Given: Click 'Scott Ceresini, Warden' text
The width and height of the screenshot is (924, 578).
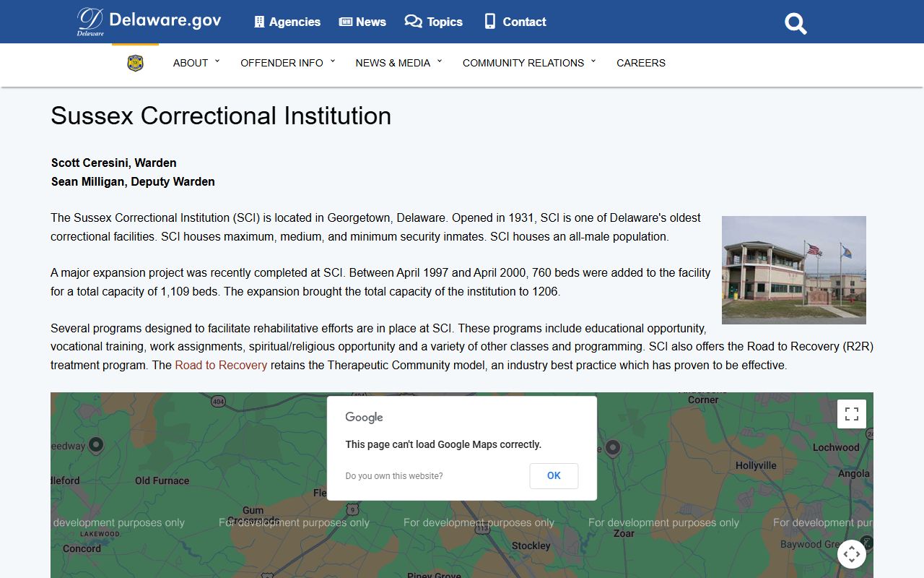Looking at the screenshot, I should tap(114, 163).
